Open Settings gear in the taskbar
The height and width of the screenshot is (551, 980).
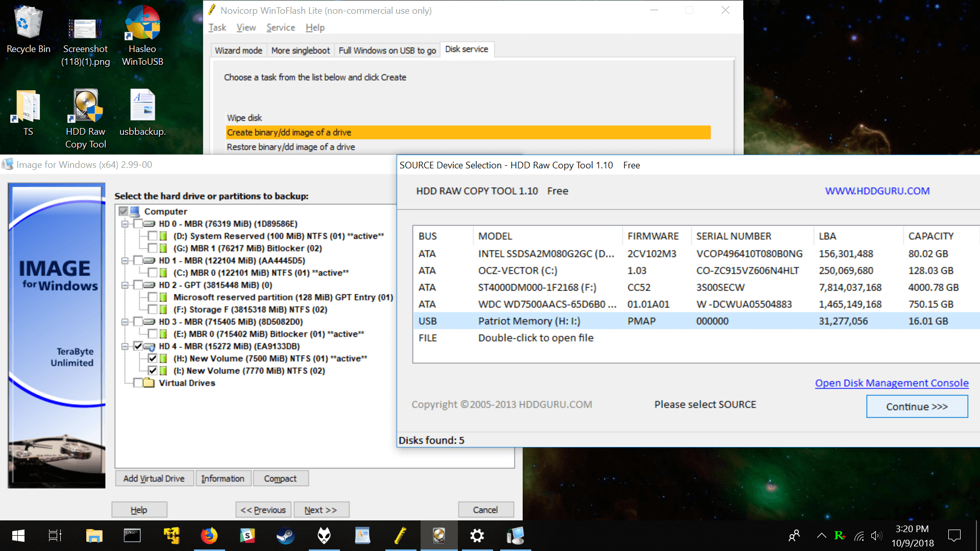pyautogui.click(x=477, y=536)
